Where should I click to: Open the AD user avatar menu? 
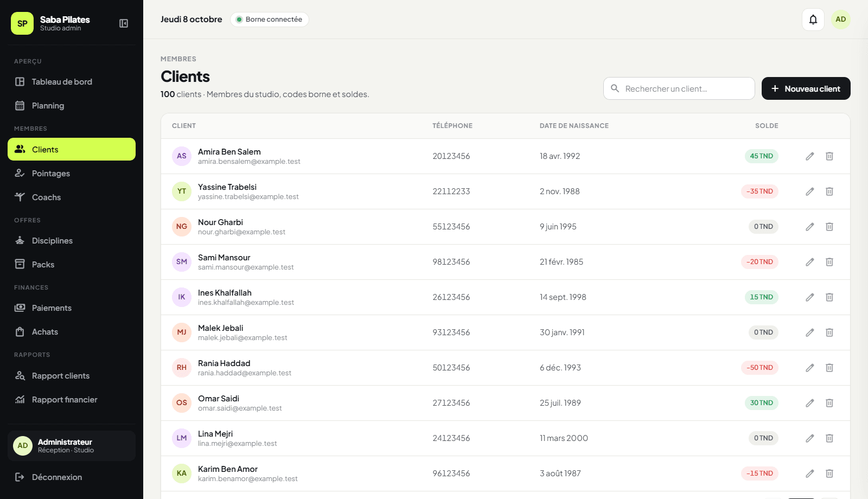841,20
